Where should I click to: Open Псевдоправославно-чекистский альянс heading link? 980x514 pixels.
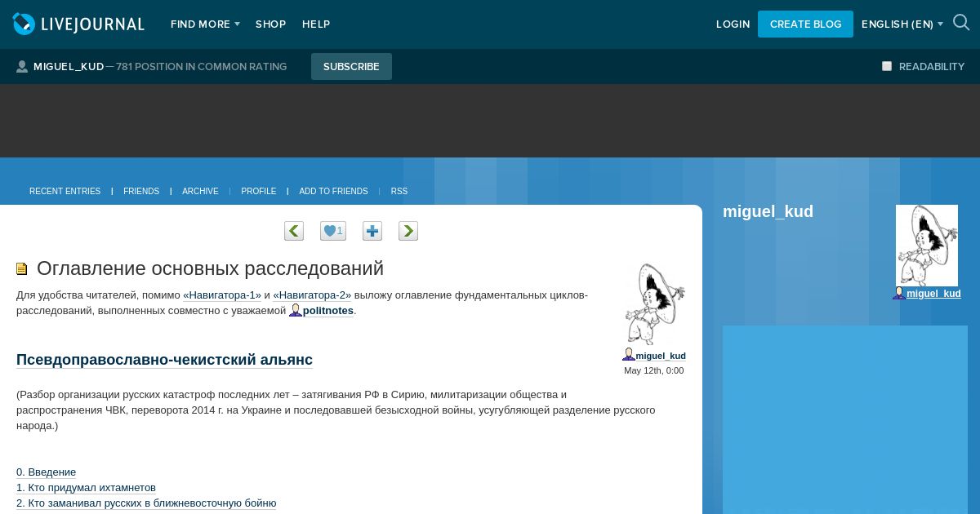164,360
